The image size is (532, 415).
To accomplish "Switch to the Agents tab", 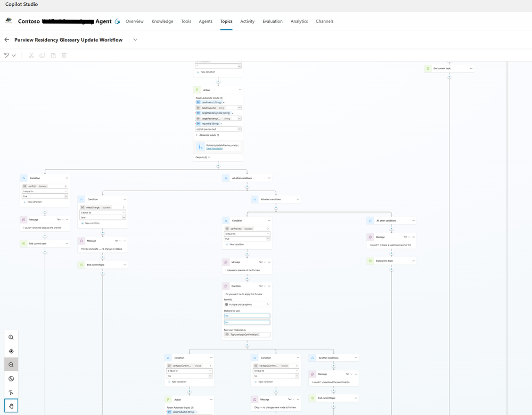I will pos(206,21).
